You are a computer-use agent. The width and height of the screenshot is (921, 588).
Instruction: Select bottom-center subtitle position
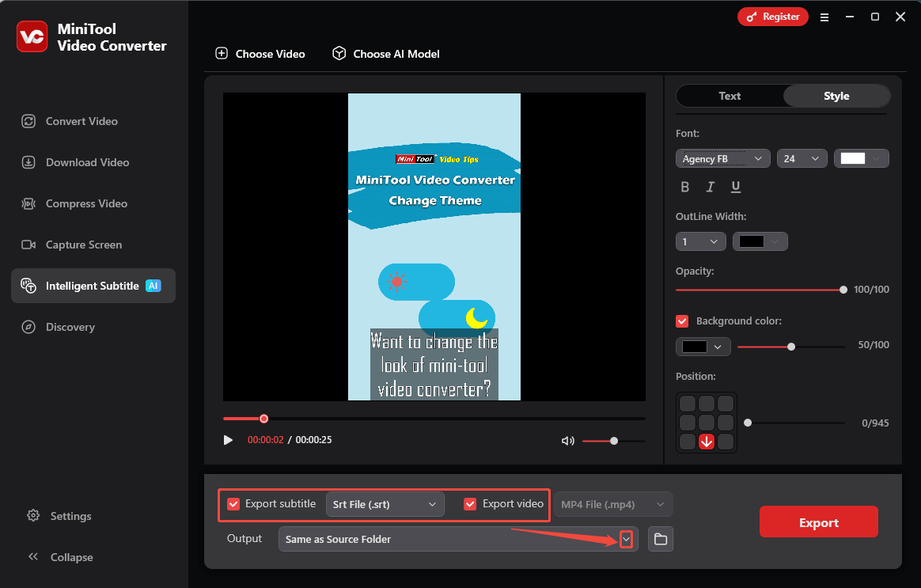[707, 442]
